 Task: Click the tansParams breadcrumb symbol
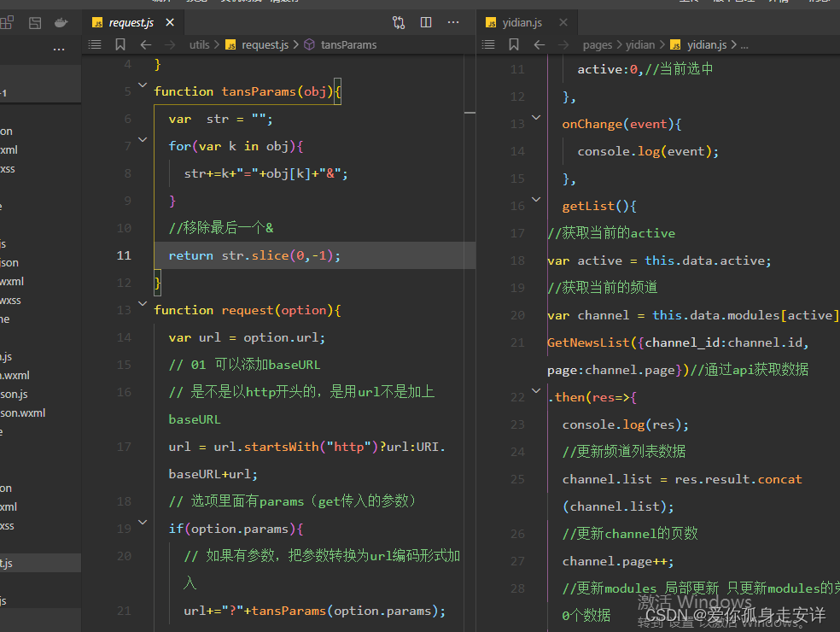(347, 44)
